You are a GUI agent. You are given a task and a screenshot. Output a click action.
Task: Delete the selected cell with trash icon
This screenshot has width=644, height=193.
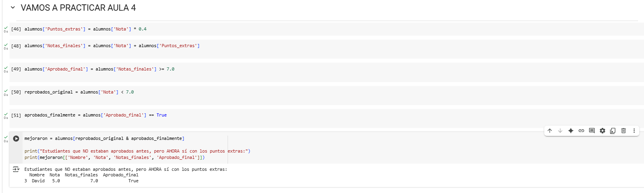623,131
